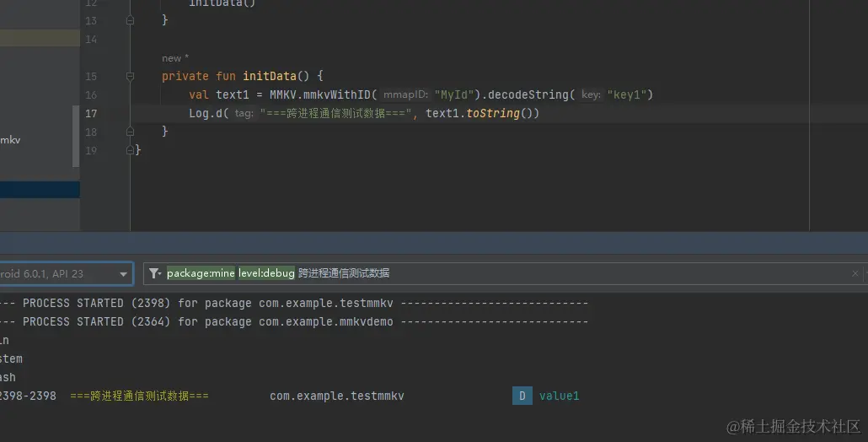
Task: Click the Log.d call on line 17
Action: click(x=206, y=114)
